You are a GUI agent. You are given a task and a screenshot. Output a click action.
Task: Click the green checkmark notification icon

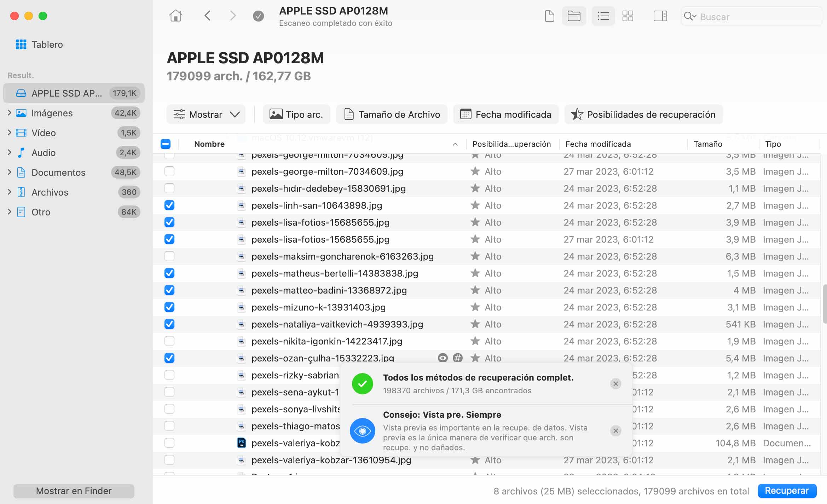click(x=362, y=384)
